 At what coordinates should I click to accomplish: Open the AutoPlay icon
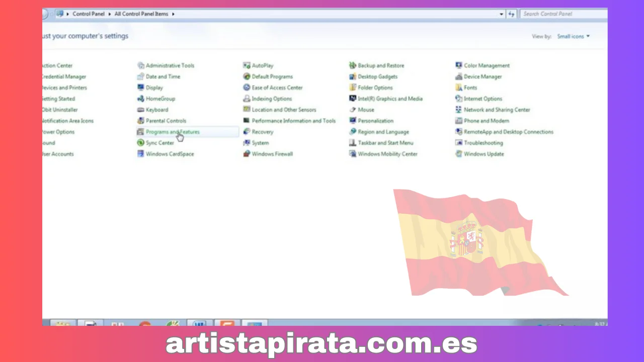point(247,65)
